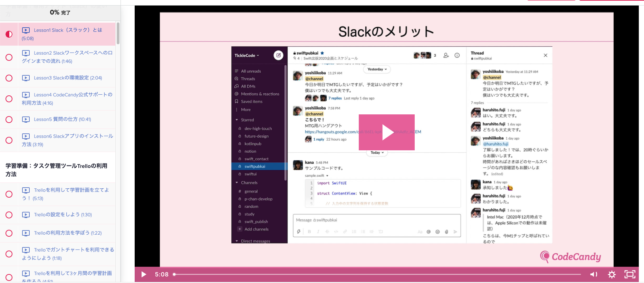Click video icon beside Trelloを利用して学習計画を立てよう

26,190
